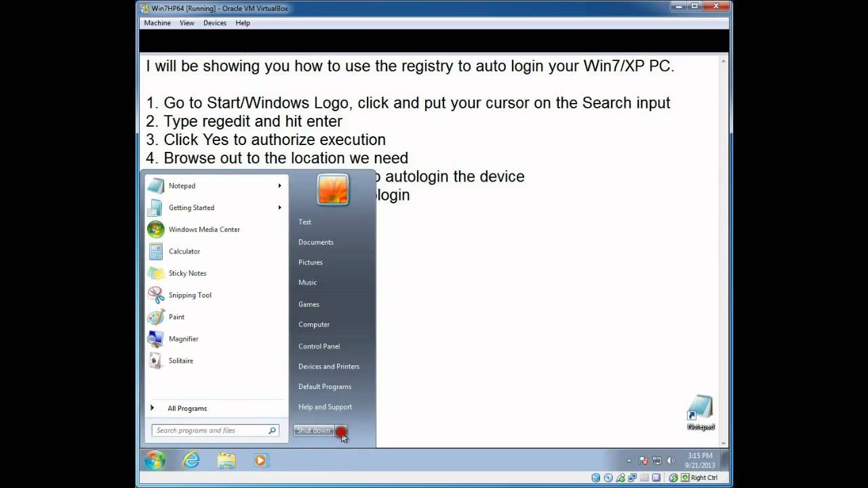
Task: Launch Getting Started from Start menu
Action: pos(216,207)
